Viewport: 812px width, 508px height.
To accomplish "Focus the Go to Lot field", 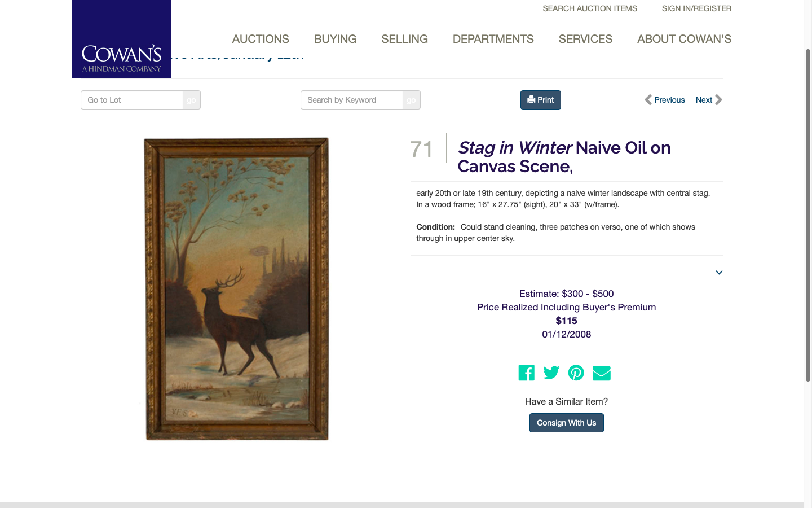I will click(x=132, y=100).
